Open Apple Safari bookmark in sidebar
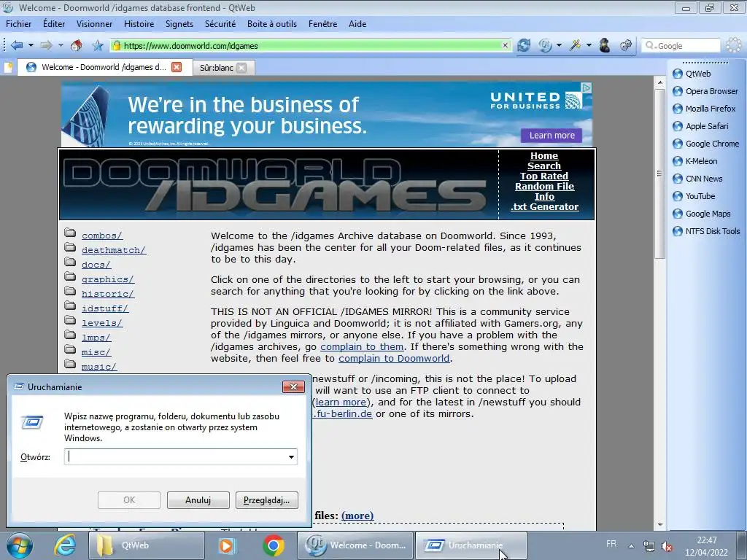 700,126
